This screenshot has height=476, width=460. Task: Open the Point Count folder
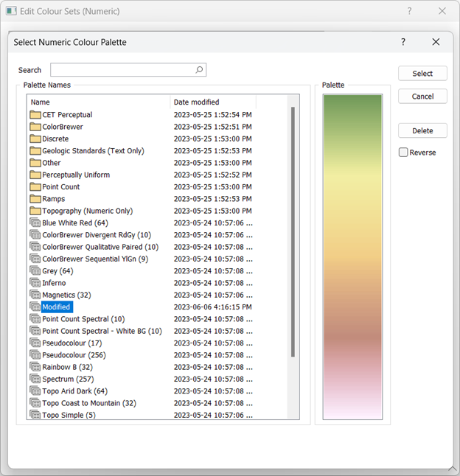pos(60,187)
